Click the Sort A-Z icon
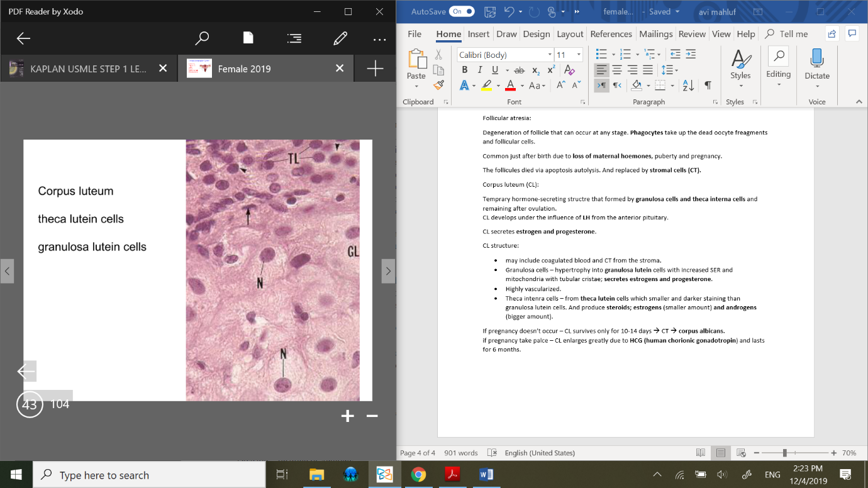868x488 pixels. 688,86
